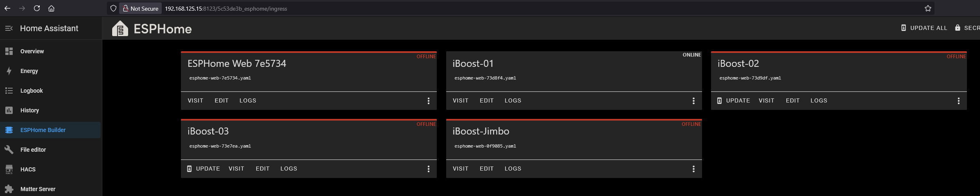Edit the ESPHome Web 7e5734 config
980x196 pixels.
pyautogui.click(x=221, y=100)
